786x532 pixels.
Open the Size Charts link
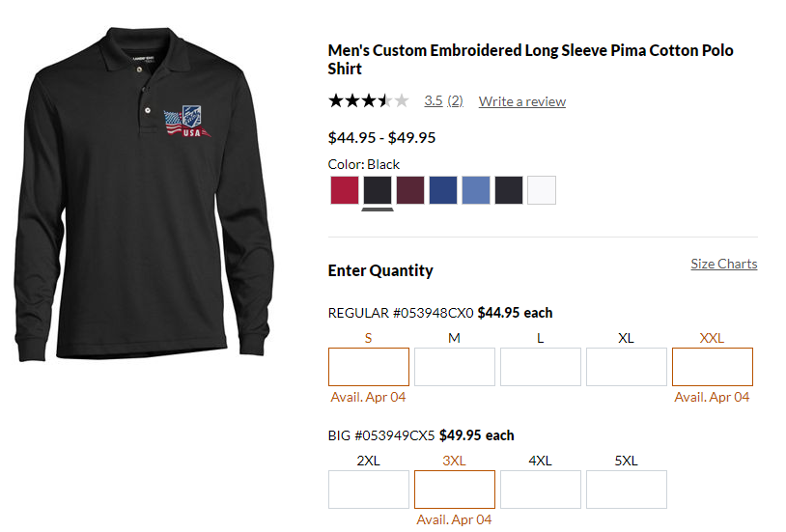[724, 264]
